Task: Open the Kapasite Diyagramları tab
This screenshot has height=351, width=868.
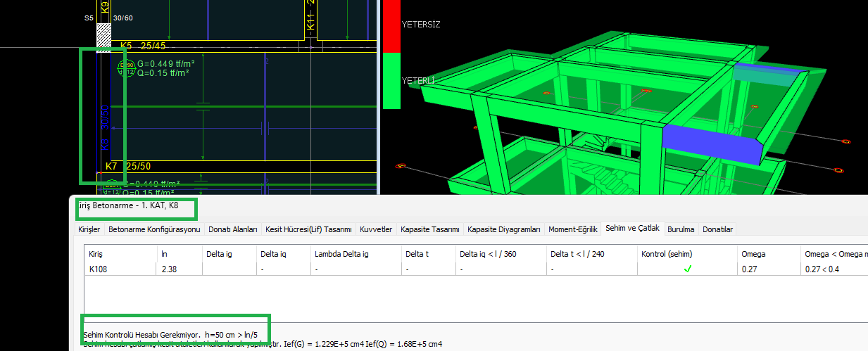Action: click(x=503, y=229)
